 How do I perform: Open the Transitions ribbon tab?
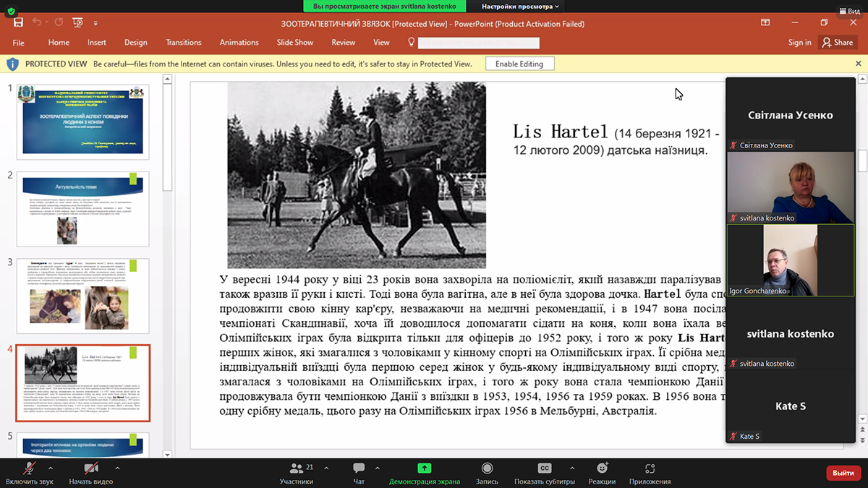pos(184,43)
